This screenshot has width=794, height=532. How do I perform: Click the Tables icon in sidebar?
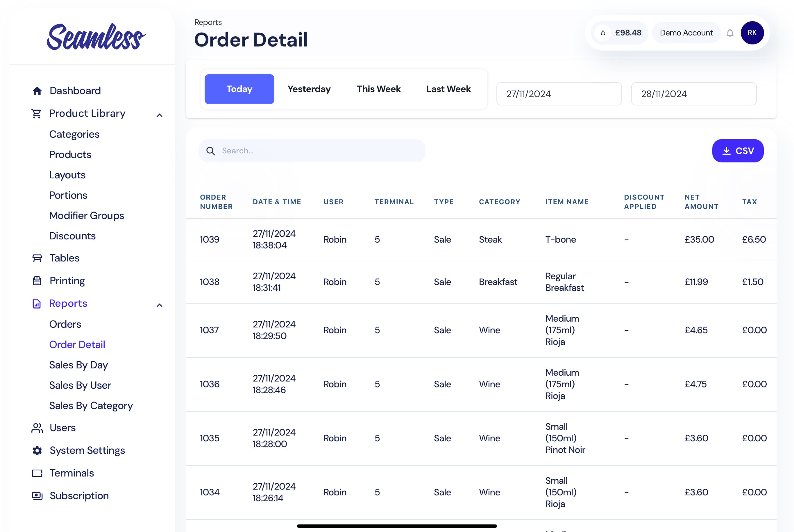pos(37,258)
